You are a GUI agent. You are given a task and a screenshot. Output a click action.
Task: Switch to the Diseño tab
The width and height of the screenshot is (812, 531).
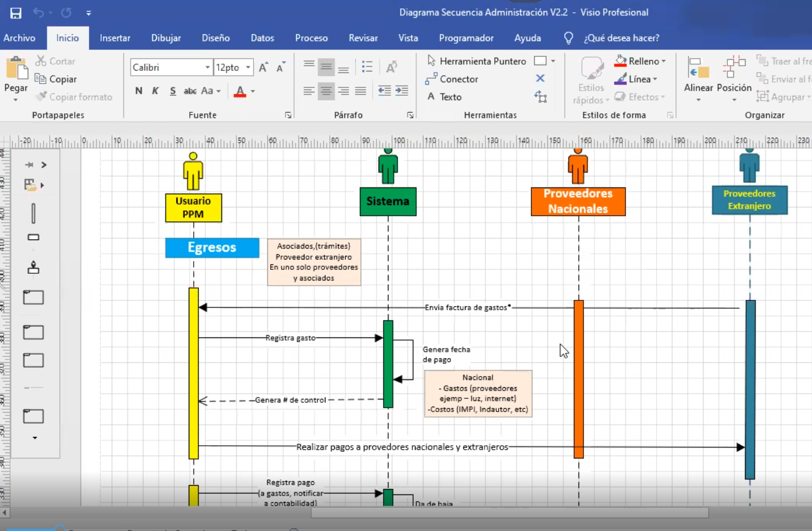215,38
